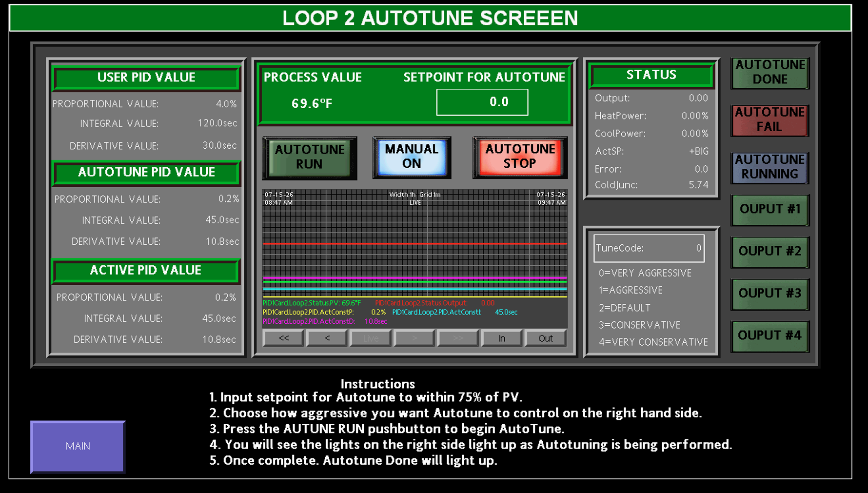Click the ActSP value +BIG
The width and height of the screenshot is (868, 493).
coord(699,151)
